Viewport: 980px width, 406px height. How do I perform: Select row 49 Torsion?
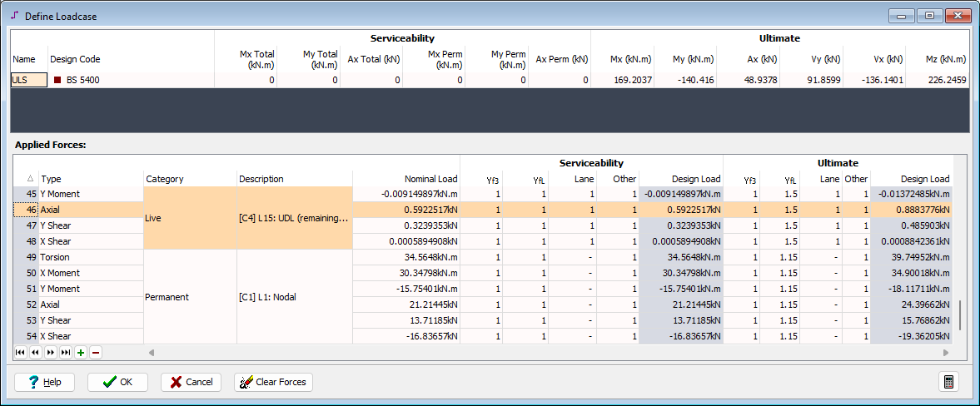click(x=92, y=257)
